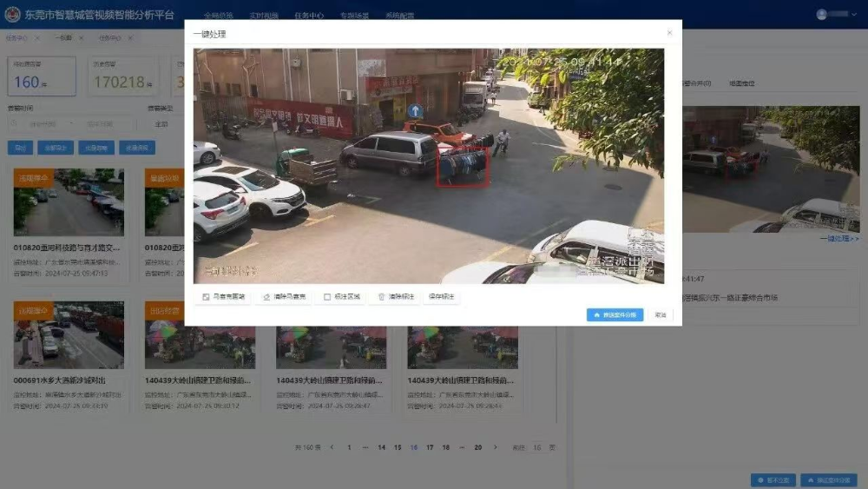The width and height of the screenshot is (868, 489).
Task: Click the jump-to-page input showing 16
Action: [x=537, y=447]
